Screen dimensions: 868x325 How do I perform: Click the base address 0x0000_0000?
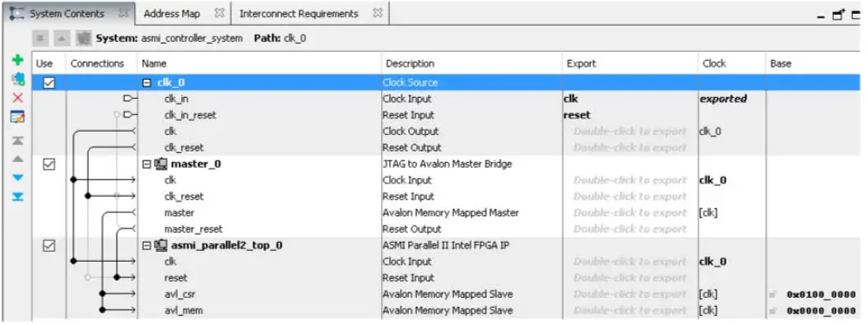pyautogui.click(x=821, y=311)
